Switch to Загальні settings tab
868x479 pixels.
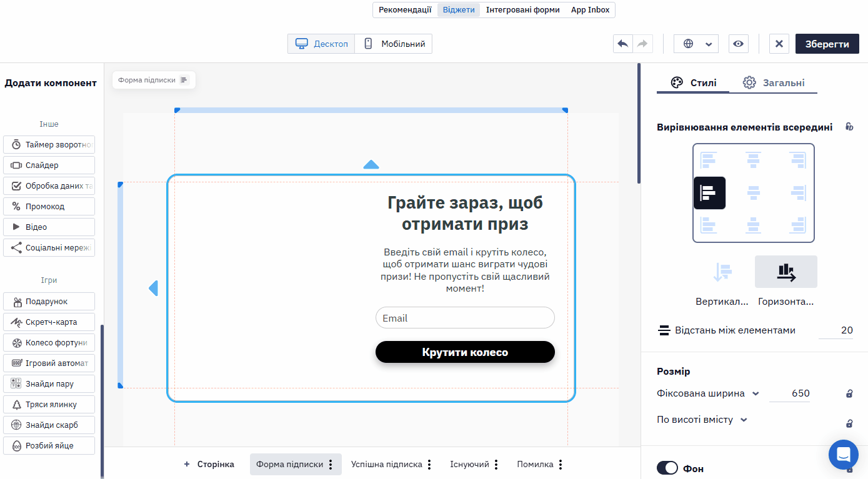(774, 82)
